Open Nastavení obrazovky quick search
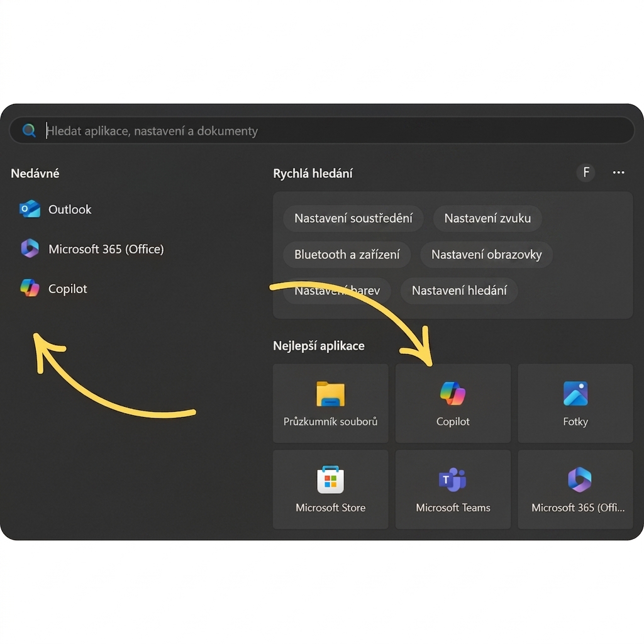The width and height of the screenshot is (644, 644). (486, 254)
